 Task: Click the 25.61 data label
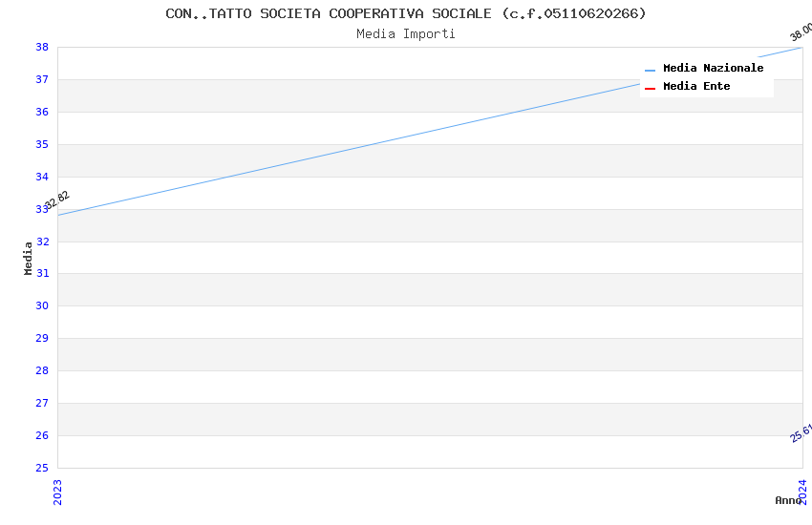[x=801, y=433]
